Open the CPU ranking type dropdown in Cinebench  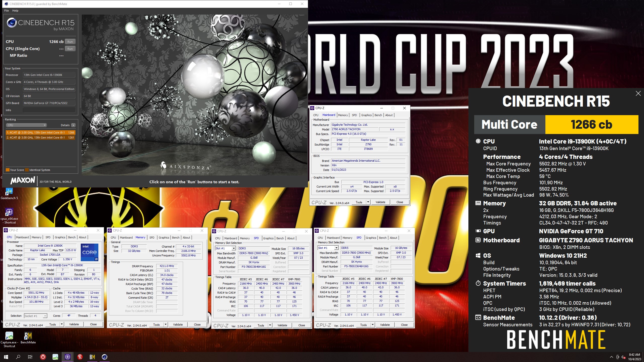(26, 125)
